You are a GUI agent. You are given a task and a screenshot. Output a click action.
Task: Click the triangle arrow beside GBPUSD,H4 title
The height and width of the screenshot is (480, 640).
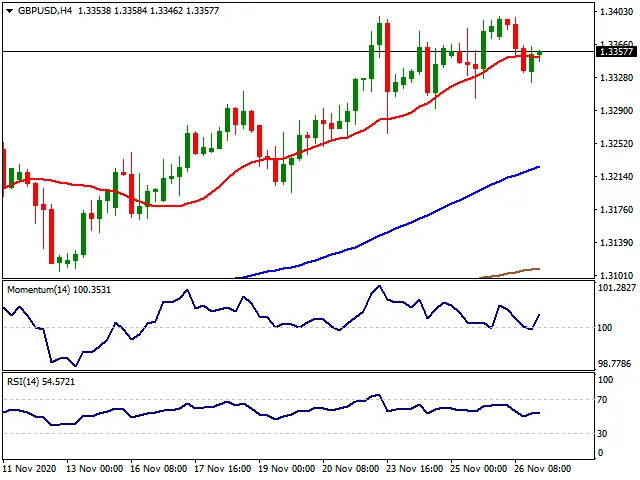(x=9, y=11)
